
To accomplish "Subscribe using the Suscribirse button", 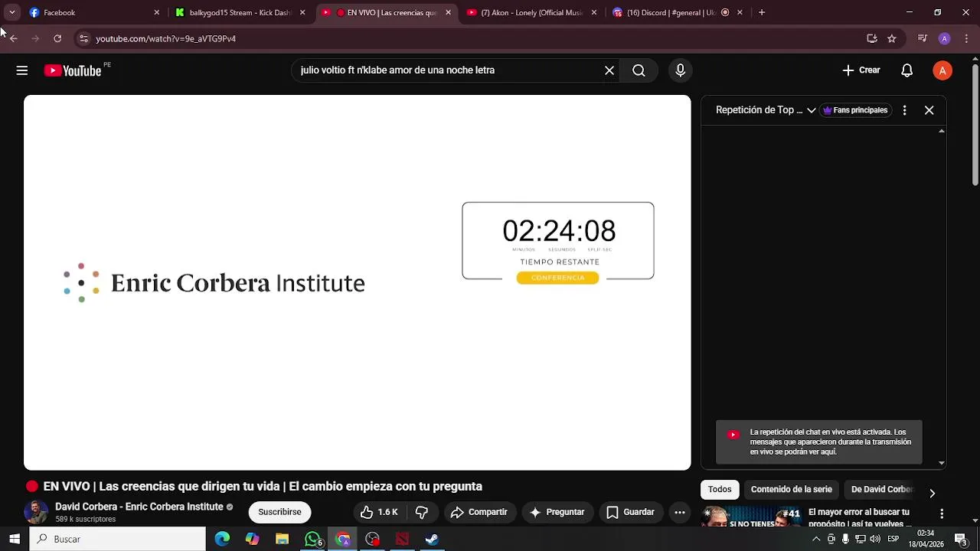I will tap(279, 512).
